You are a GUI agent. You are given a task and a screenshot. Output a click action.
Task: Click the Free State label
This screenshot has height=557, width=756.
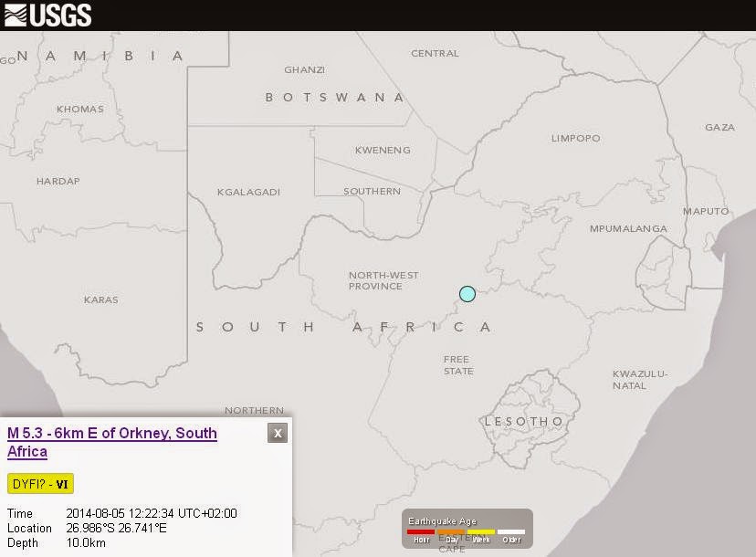coord(457,365)
